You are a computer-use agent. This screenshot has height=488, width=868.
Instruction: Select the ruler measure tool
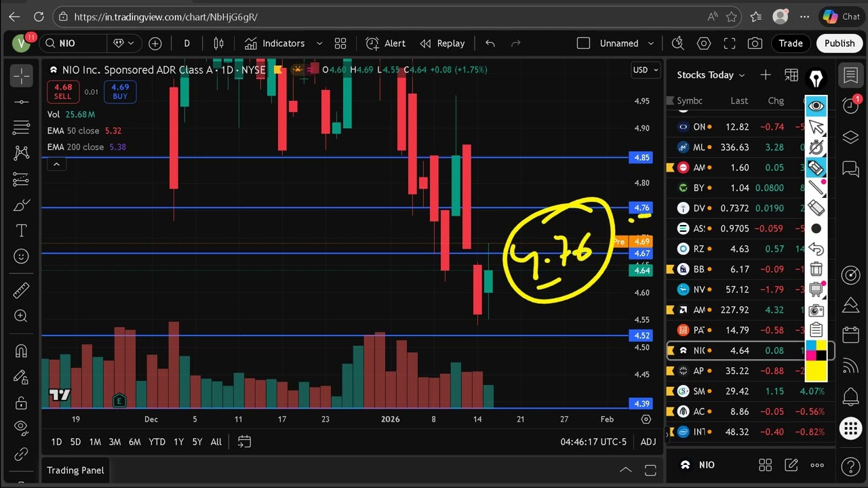(21, 291)
